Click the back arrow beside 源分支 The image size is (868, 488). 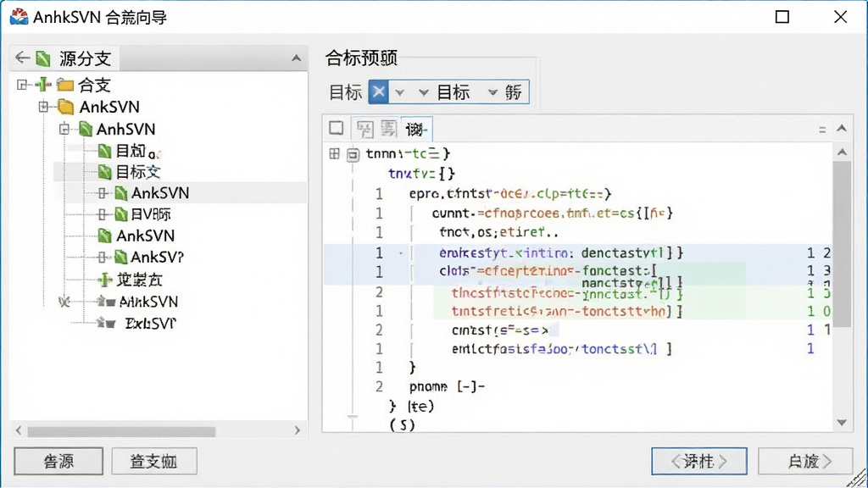pyautogui.click(x=22, y=58)
